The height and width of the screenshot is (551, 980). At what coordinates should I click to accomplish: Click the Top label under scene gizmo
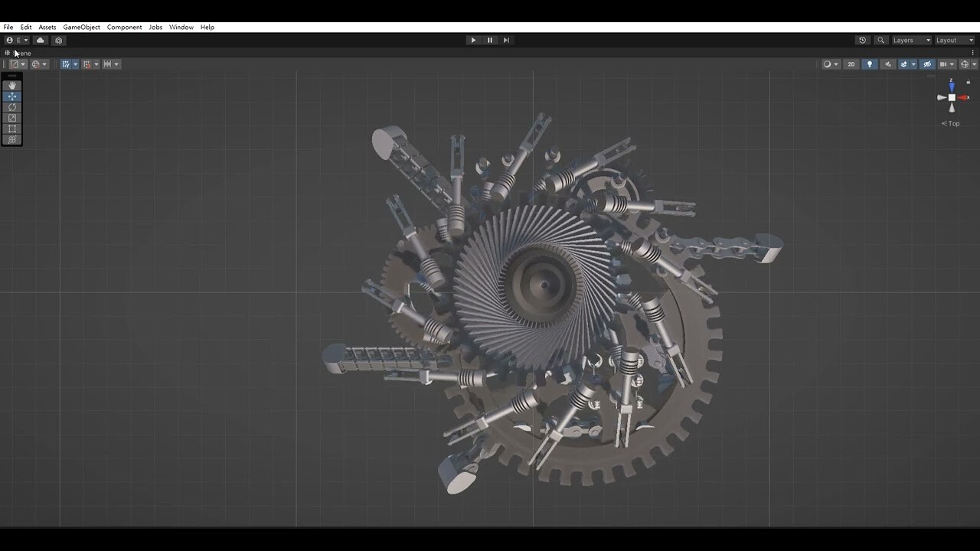pyautogui.click(x=951, y=123)
